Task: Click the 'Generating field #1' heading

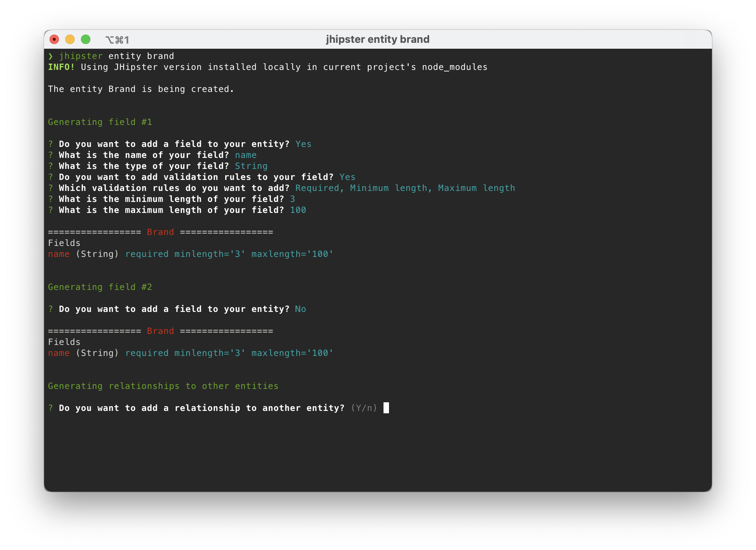Action: [x=100, y=122]
